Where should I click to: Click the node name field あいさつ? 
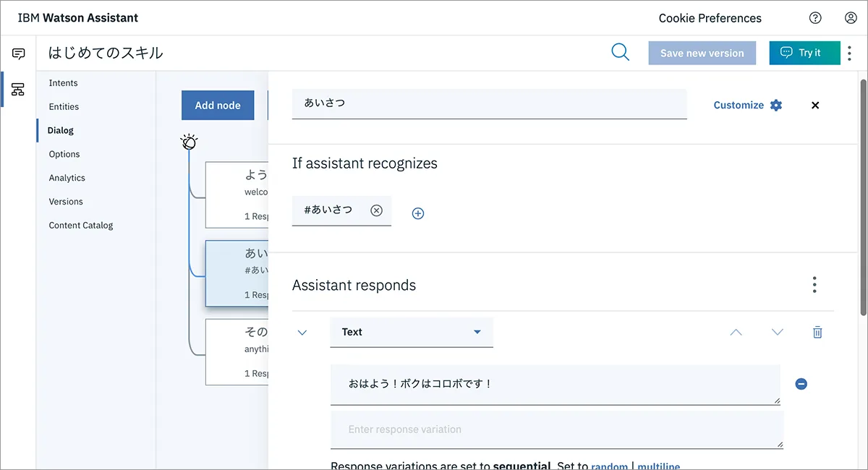pos(490,103)
